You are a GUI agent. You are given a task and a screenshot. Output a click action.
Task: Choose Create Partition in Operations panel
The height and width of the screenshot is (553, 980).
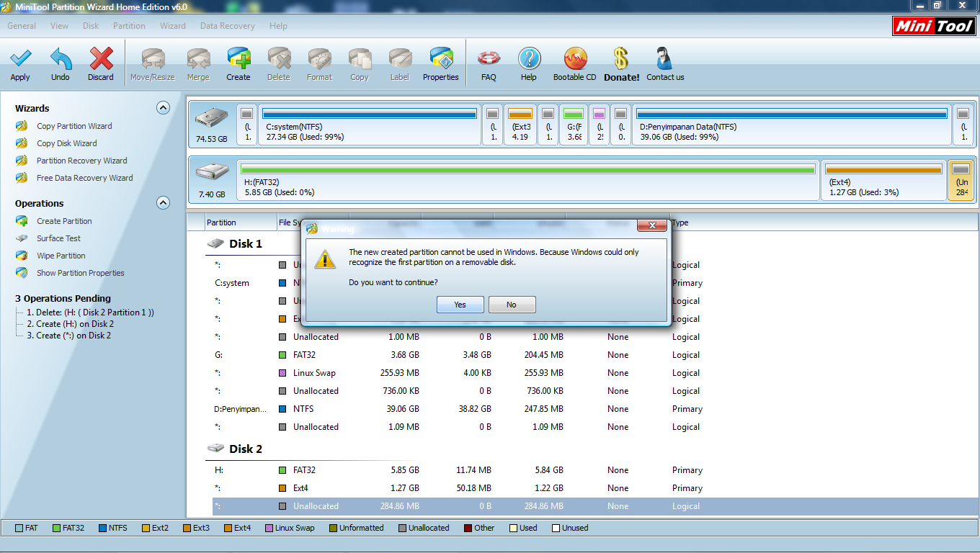[x=64, y=221]
